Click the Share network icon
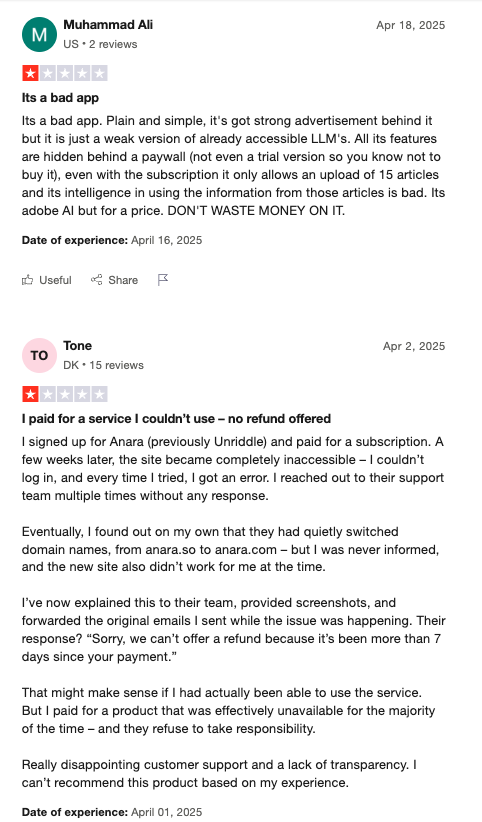This screenshot has width=482, height=822. [x=97, y=280]
